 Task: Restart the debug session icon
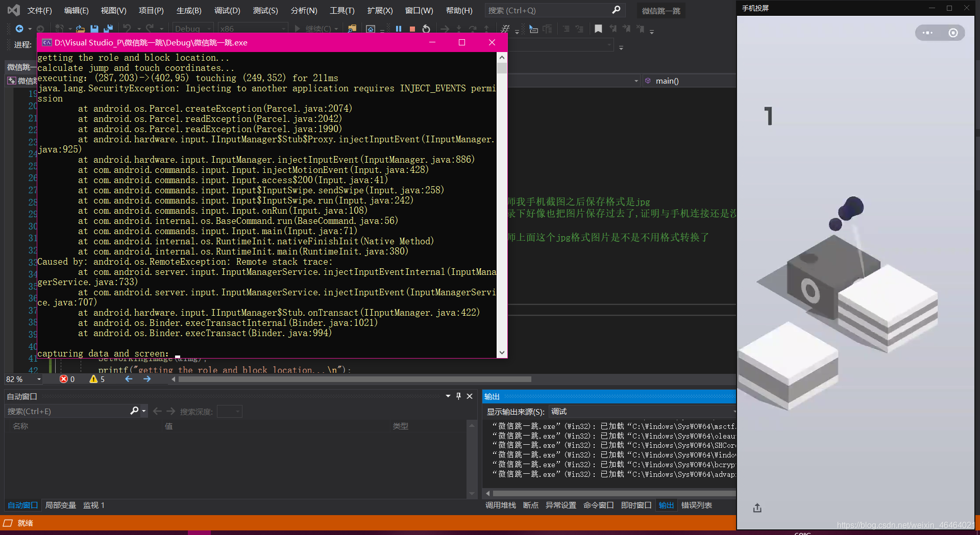click(x=426, y=29)
